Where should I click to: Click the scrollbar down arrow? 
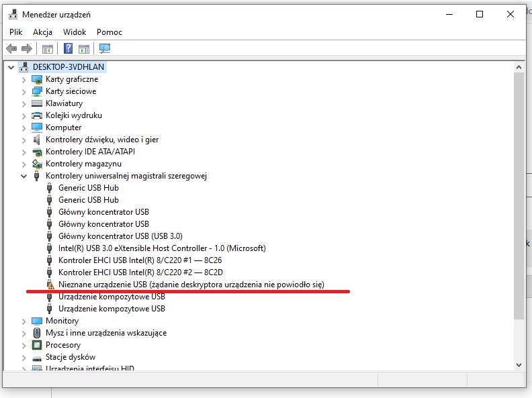point(519,365)
